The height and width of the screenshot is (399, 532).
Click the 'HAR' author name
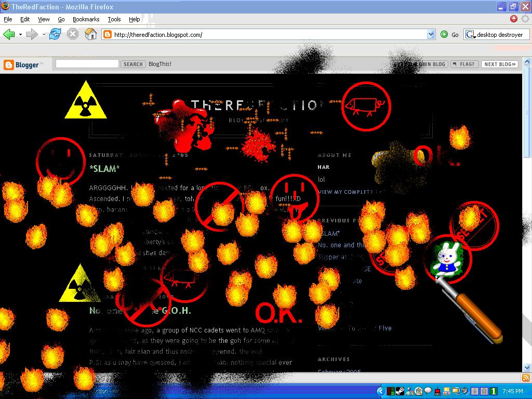pos(324,167)
